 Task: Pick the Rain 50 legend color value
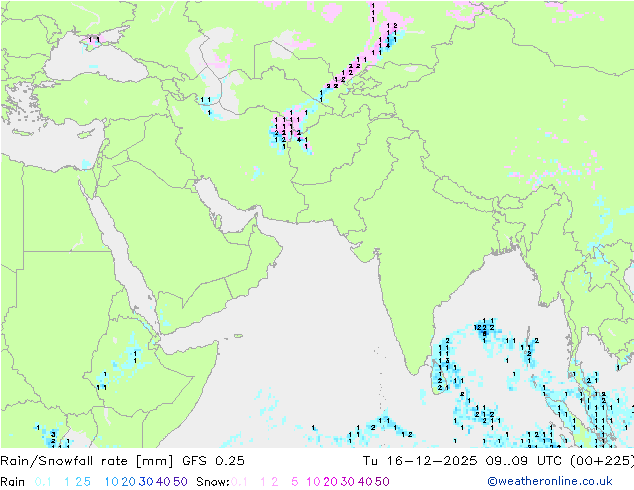tap(180, 482)
